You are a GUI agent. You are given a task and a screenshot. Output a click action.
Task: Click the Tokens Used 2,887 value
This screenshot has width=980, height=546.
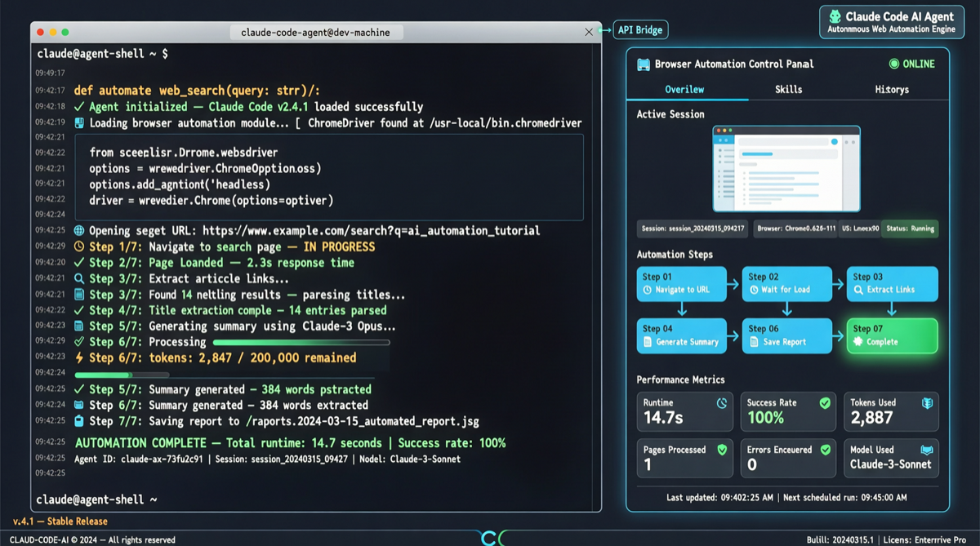point(872,418)
